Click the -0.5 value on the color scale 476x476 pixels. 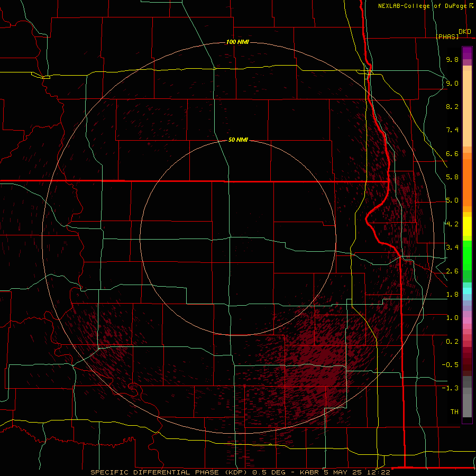point(450,365)
